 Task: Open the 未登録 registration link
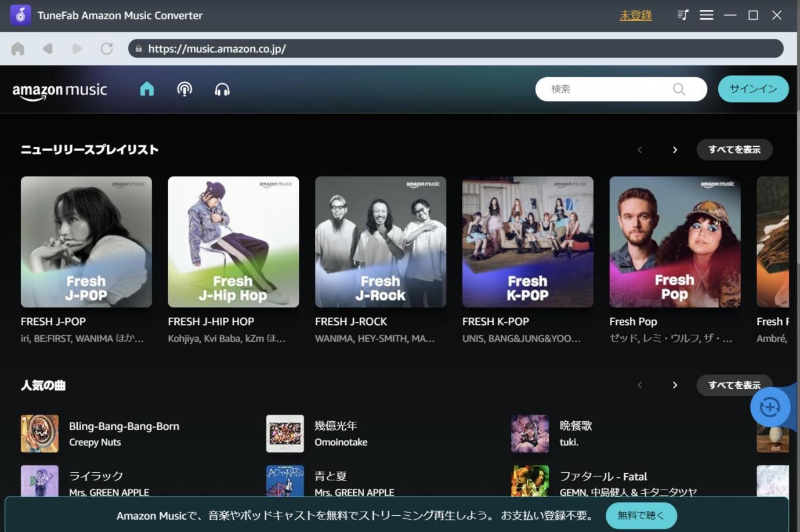pos(635,16)
